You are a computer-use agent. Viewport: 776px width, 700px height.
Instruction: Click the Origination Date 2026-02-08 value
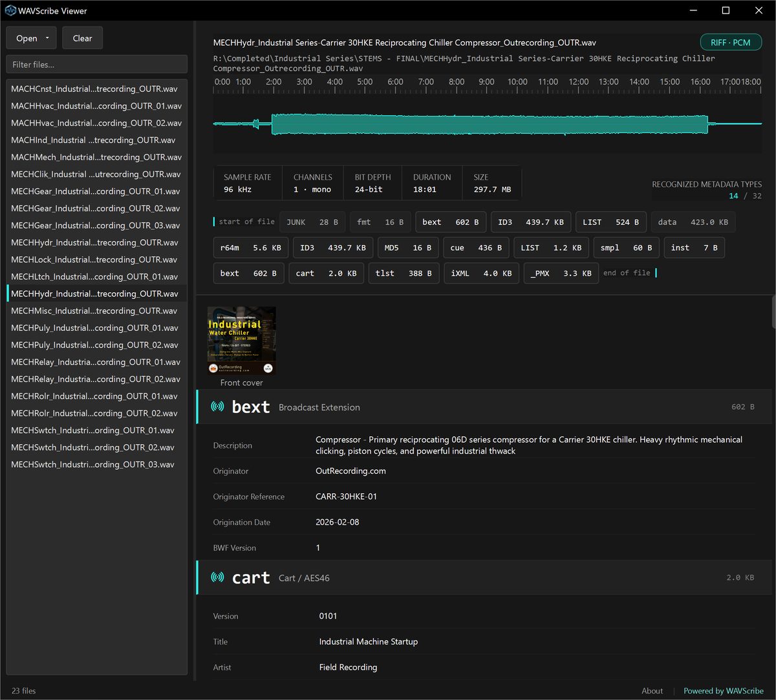(x=337, y=522)
